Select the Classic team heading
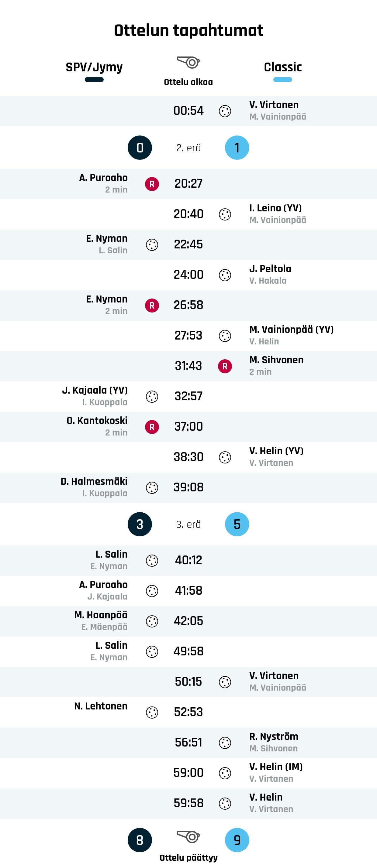Screen dimensions: 377x868 282,67
